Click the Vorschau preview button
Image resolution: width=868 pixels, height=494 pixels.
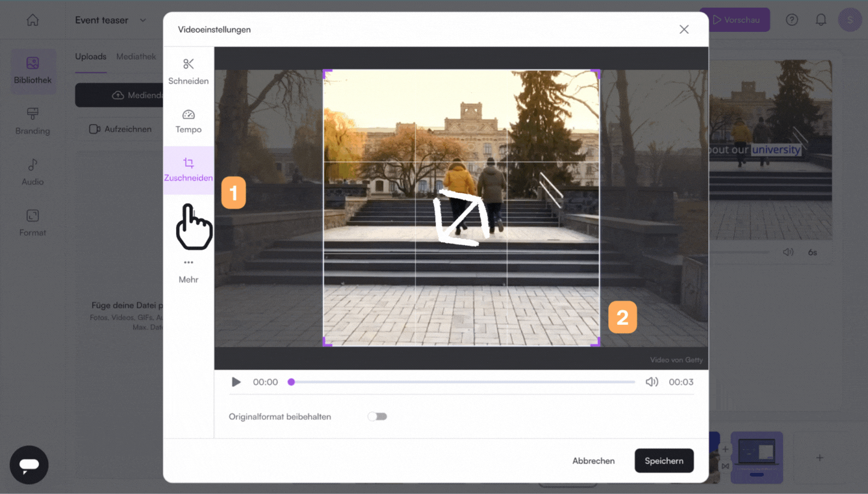[x=735, y=20]
